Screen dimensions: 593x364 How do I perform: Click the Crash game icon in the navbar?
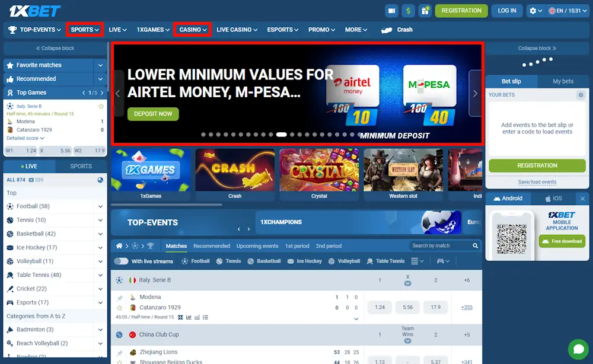pos(387,30)
